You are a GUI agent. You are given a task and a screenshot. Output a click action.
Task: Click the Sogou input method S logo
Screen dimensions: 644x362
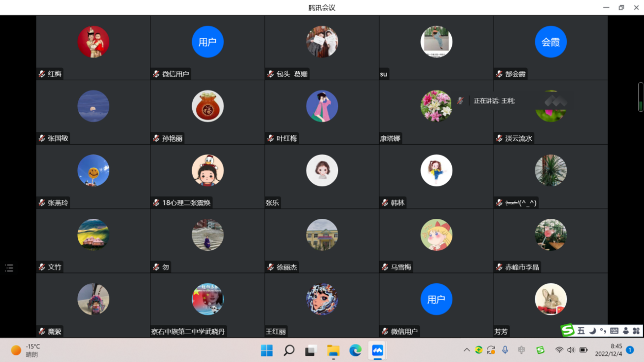(x=568, y=331)
